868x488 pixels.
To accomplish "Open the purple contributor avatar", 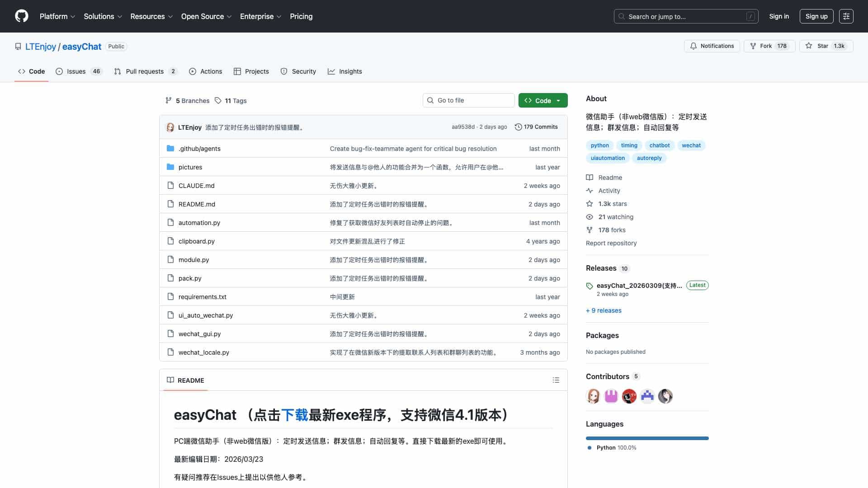I will 611,396.
